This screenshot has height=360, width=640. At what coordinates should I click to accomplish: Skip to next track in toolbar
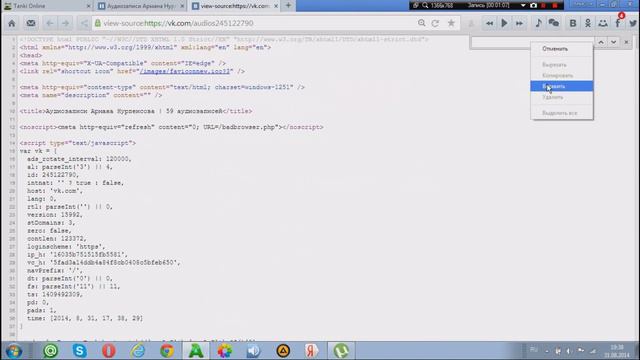point(519,23)
